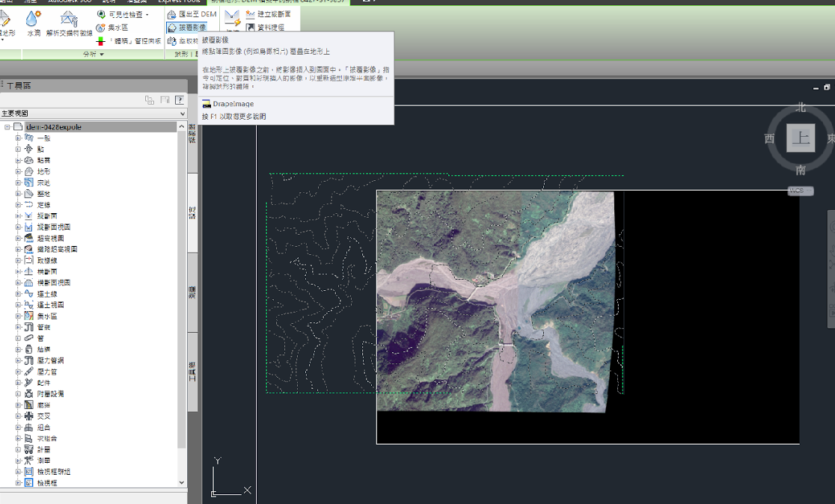Image resolution: width=835 pixels, height=504 pixels.
Task: Open the Master View (主要視圖) dropdown
Action: [x=94, y=114]
